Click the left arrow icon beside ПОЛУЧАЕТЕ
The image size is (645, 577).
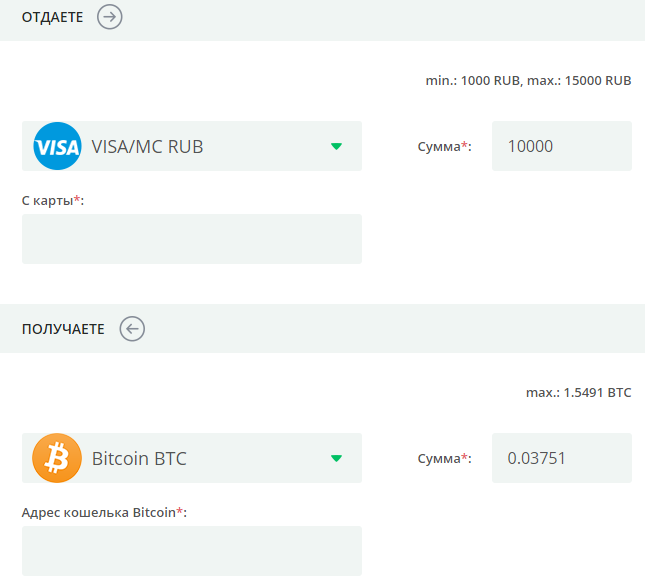[132, 329]
